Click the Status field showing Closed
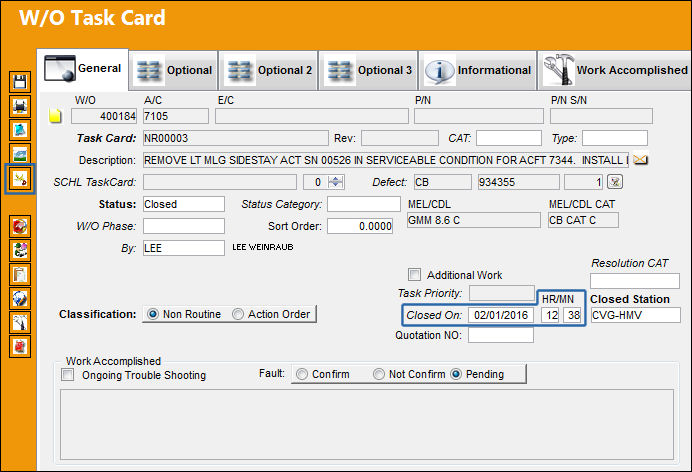The height and width of the screenshot is (472, 692). click(184, 204)
